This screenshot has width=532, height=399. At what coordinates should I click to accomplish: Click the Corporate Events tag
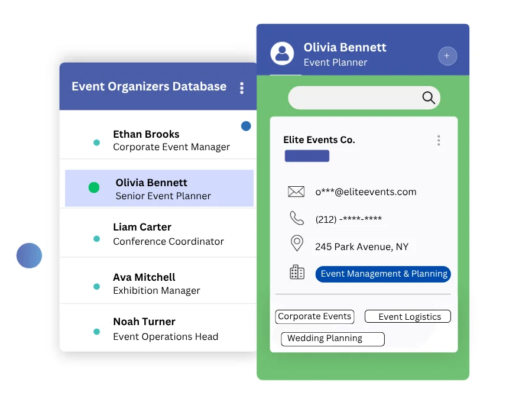click(x=314, y=317)
